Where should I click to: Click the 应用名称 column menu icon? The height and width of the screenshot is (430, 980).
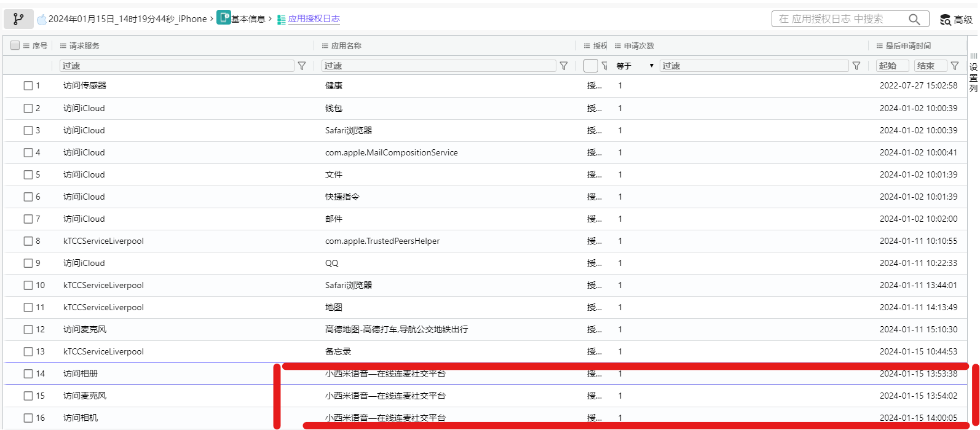[325, 46]
